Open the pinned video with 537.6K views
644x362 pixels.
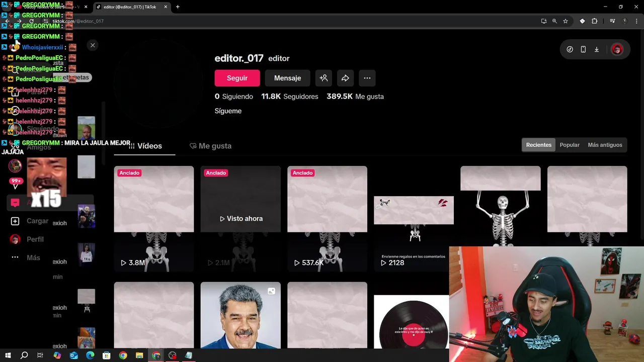(327, 219)
